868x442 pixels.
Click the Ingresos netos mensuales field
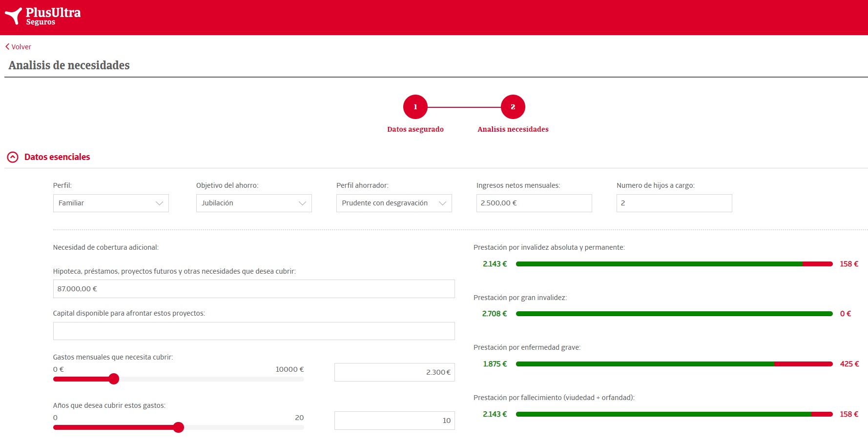534,203
